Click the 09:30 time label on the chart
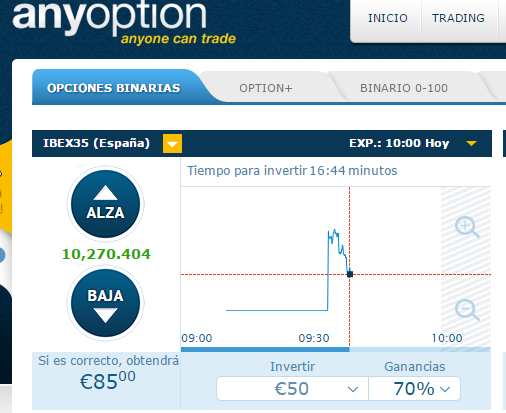Image resolution: width=506 pixels, height=413 pixels. 314,338
